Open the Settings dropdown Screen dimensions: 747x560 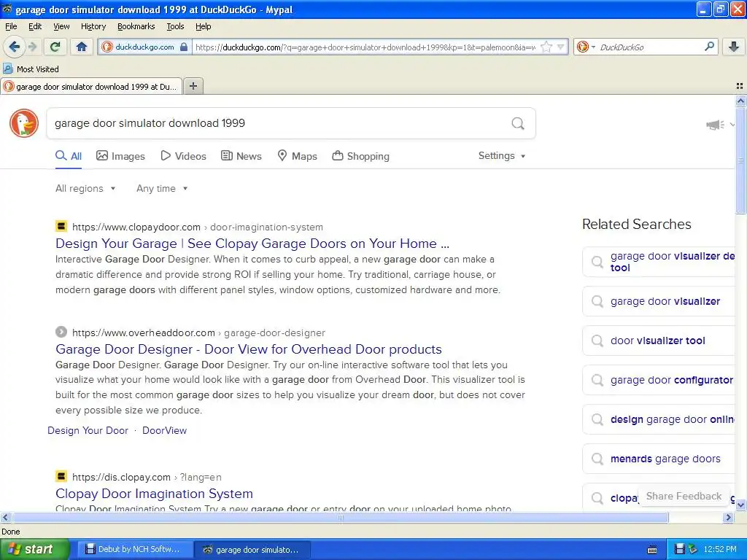502,156
